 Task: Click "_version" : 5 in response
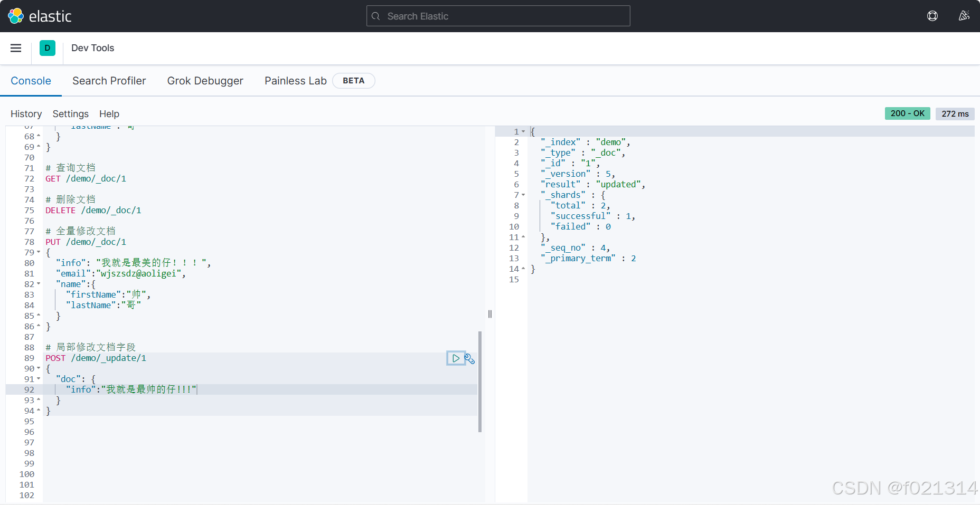578,174
